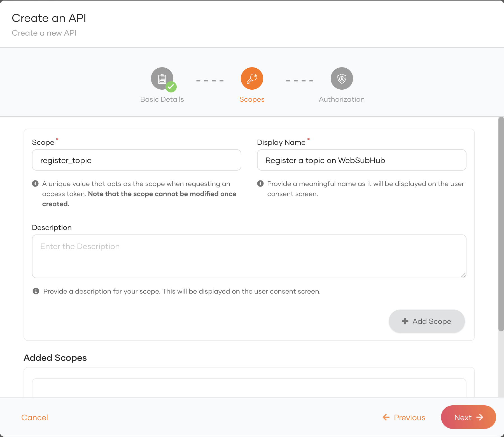Click the green checkmark badge on Basic Details
The image size is (504, 437).
click(171, 87)
